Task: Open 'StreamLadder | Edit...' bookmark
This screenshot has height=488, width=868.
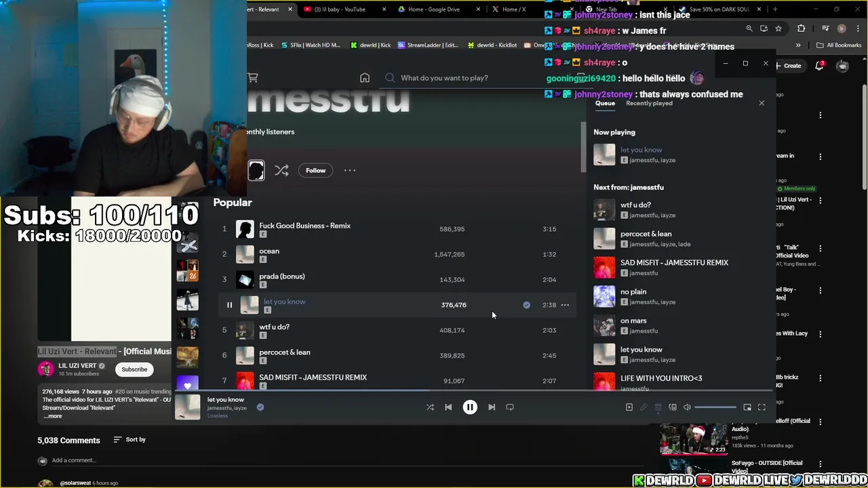Action: click(x=428, y=45)
